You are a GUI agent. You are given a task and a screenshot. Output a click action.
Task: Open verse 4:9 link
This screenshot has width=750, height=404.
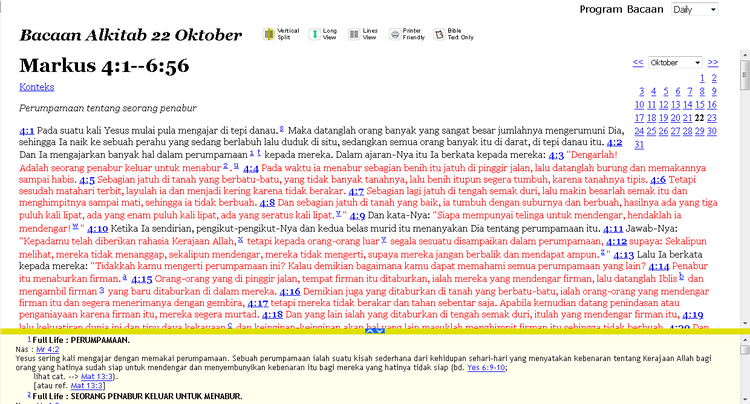tap(357, 216)
